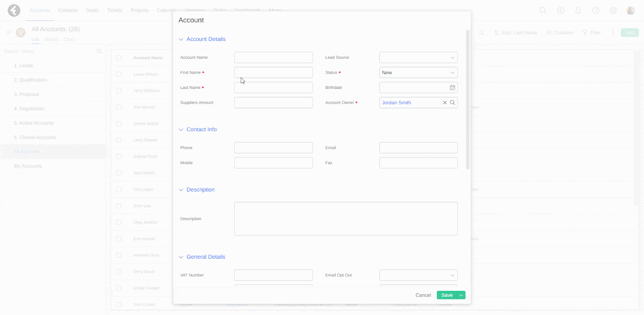This screenshot has height=315, width=644.
Task: Tick the select-all checkbox in table header
Action: pos(119,58)
